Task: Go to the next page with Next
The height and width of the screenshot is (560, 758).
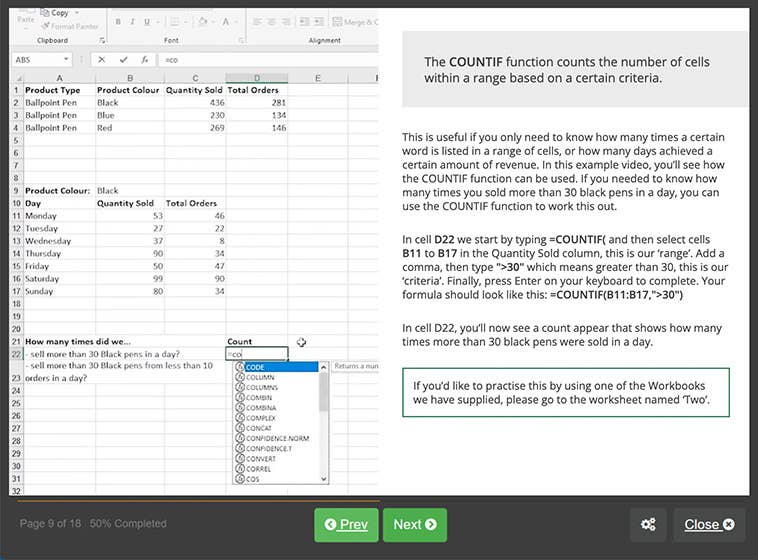Action: click(x=414, y=525)
